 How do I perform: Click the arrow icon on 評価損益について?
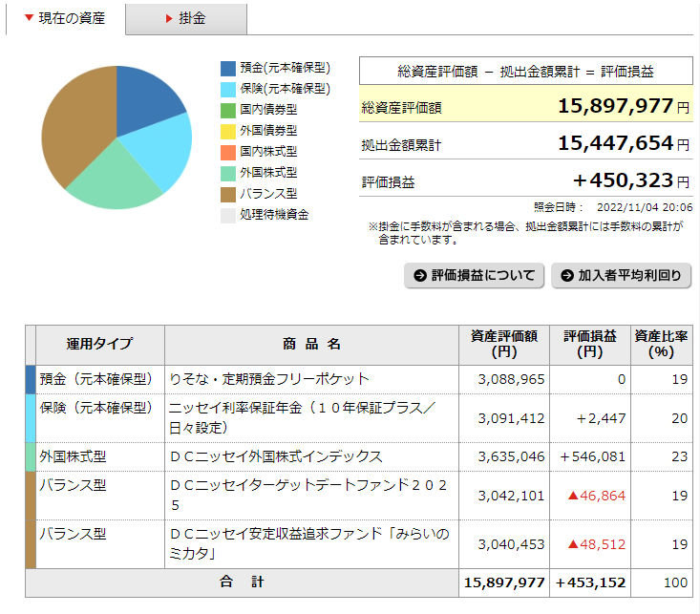pos(419,276)
